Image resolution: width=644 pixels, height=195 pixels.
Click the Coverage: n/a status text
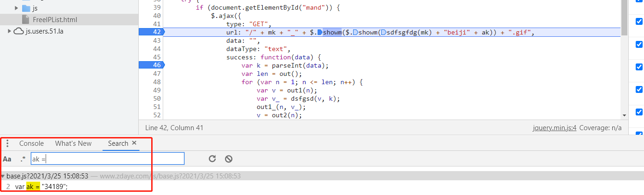(600, 128)
